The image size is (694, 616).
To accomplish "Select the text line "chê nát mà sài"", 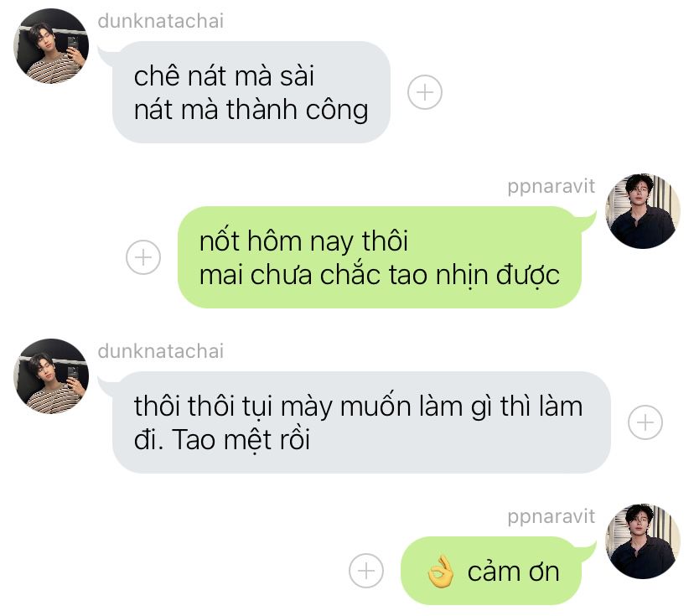I will click(x=224, y=75).
